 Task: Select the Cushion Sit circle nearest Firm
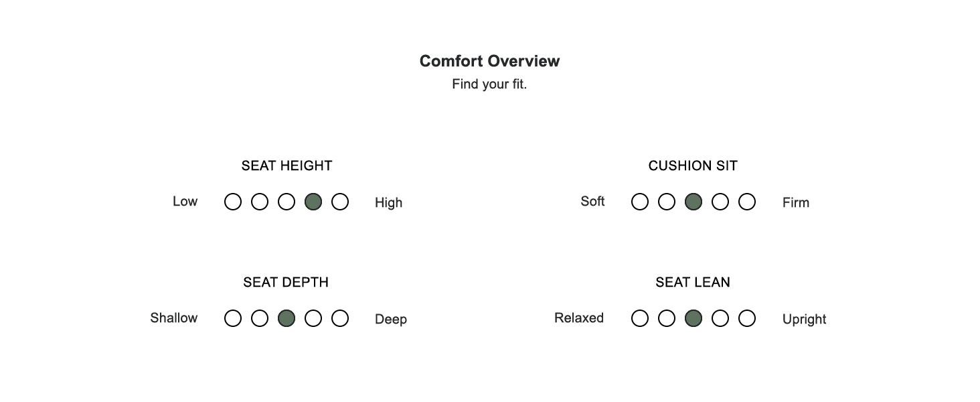(x=747, y=202)
